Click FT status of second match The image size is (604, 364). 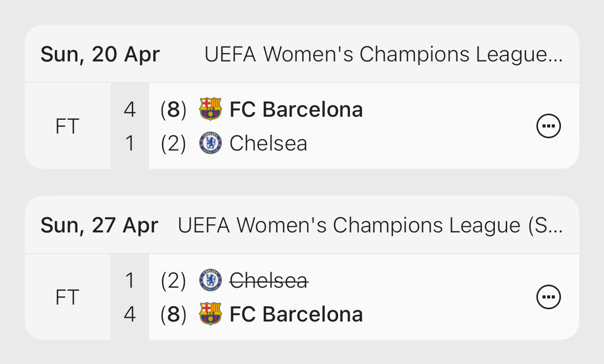coord(67,297)
